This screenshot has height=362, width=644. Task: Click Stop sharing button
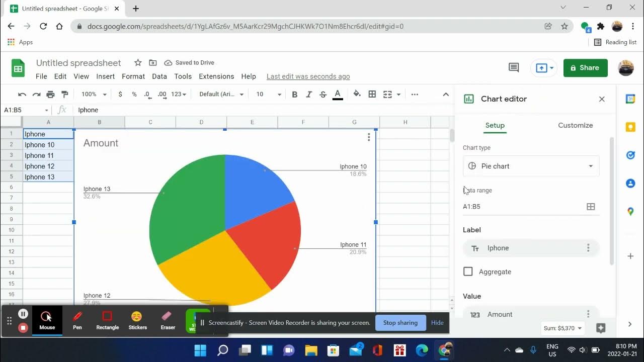[x=400, y=323]
